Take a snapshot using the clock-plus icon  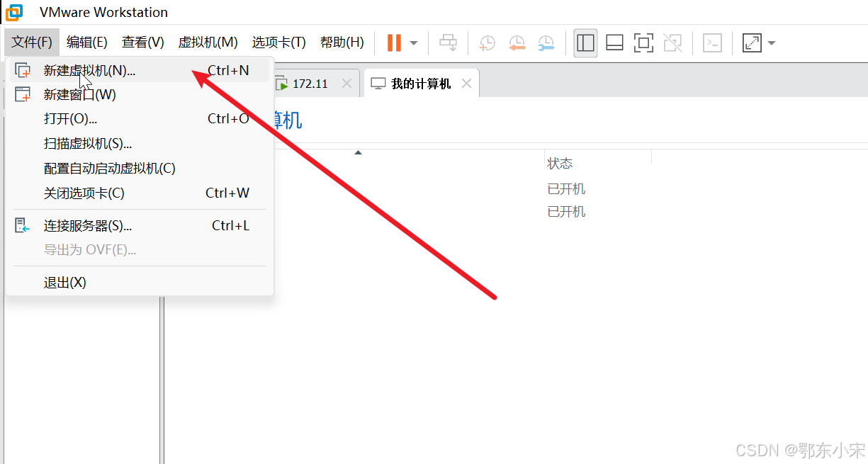pos(487,43)
